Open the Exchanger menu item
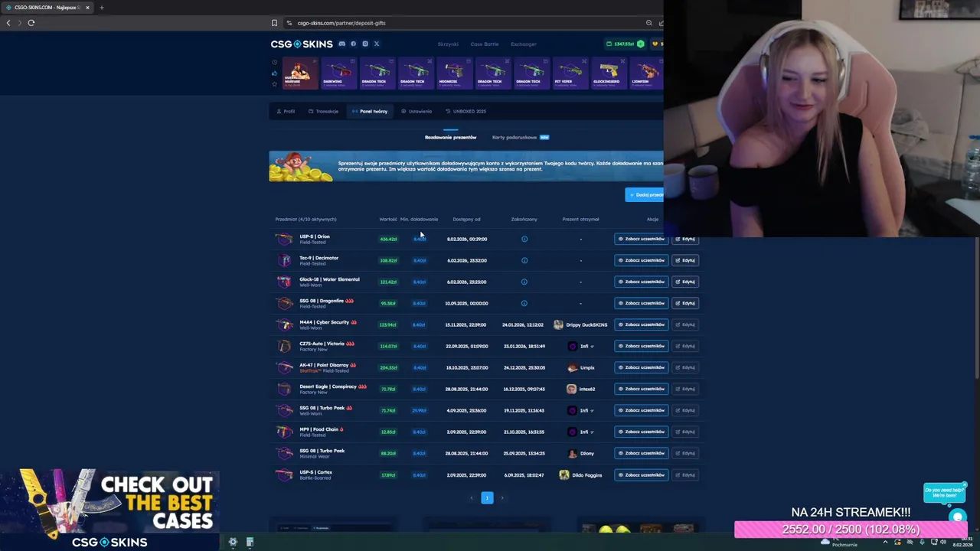 (524, 44)
